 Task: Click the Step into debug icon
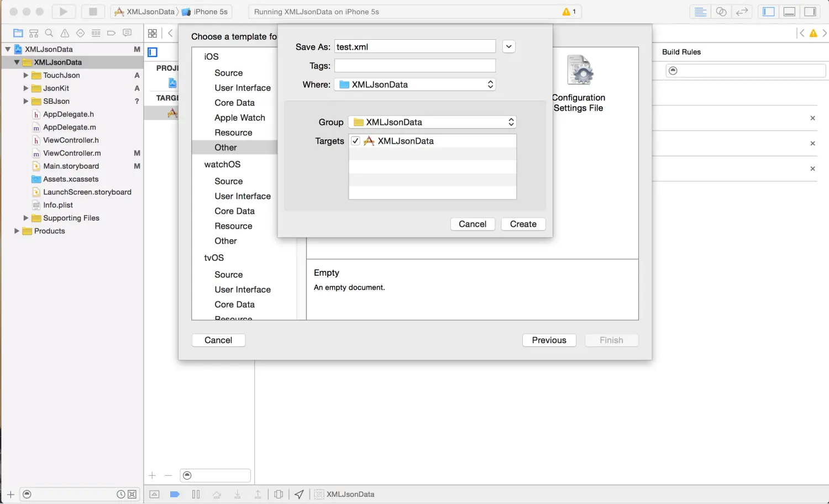[x=237, y=495]
